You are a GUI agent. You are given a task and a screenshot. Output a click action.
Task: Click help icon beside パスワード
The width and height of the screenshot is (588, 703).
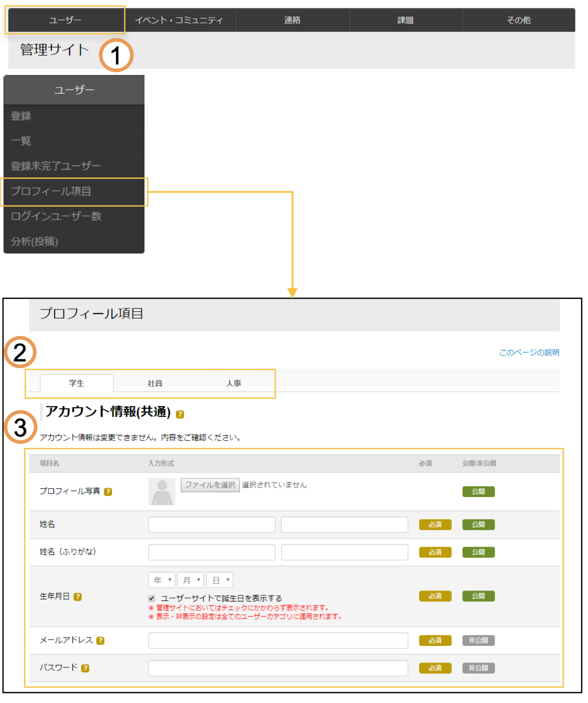pos(85,668)
